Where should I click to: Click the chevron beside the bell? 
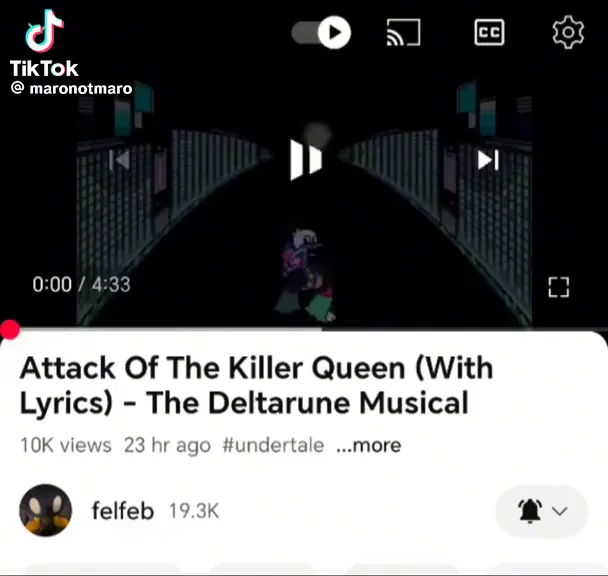(560, 511)
